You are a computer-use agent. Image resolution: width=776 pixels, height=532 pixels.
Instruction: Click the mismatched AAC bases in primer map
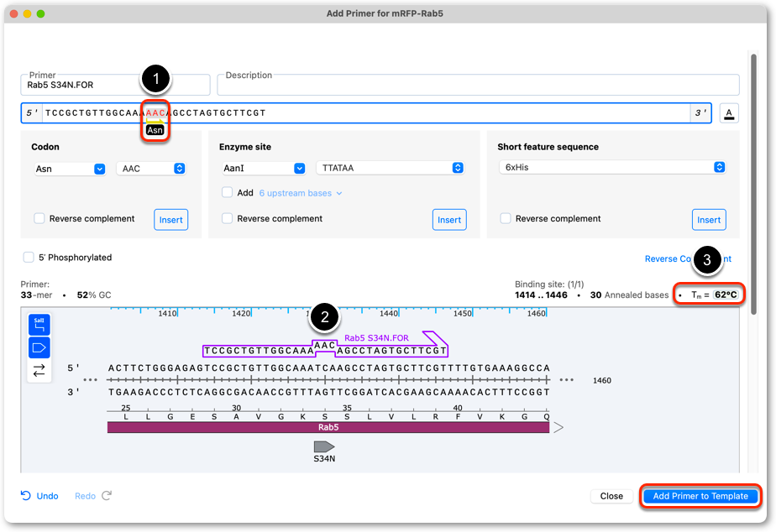tap(324, 345)
